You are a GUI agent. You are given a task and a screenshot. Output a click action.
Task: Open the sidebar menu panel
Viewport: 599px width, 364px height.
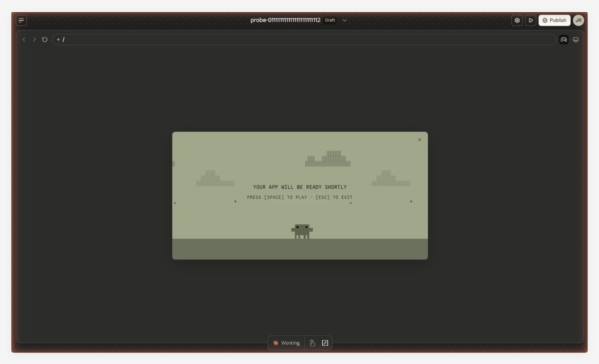[x=21, y=20]
